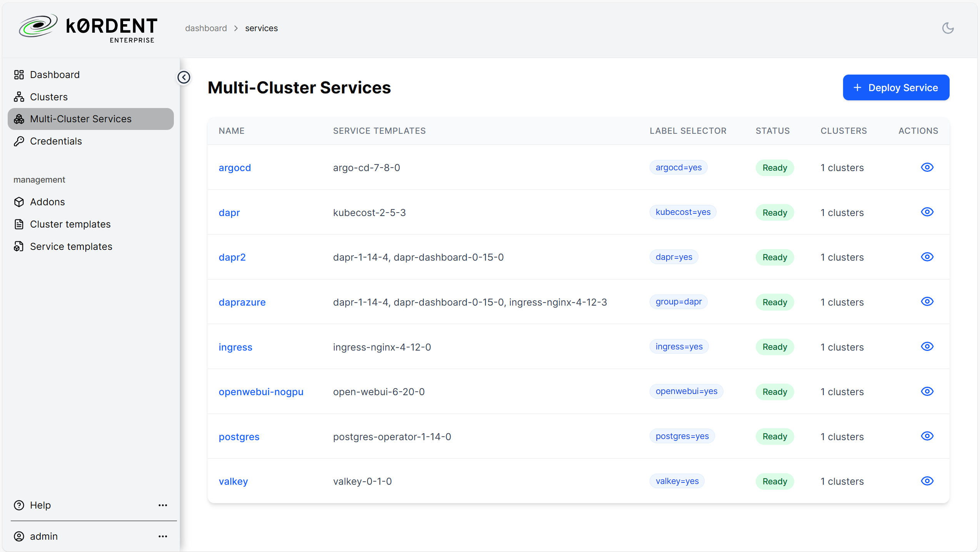View openwebui-nogpu row with the eye icon
The width and height of the screenshot is (980, 552).
click(x=927, y=391)
